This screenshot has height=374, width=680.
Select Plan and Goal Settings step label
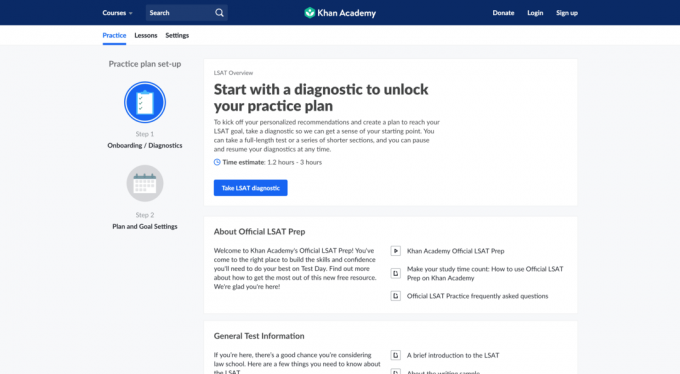click(x=145, y=226)
